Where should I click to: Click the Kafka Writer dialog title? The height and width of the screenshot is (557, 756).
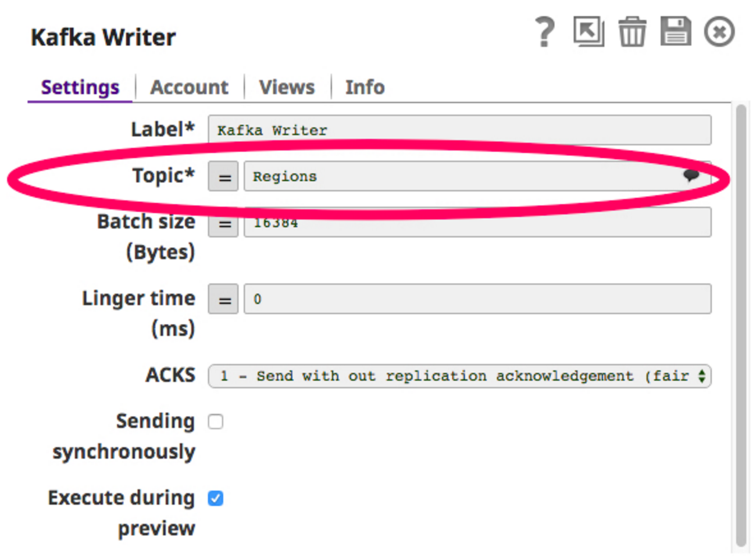click(x=103, y=37)
